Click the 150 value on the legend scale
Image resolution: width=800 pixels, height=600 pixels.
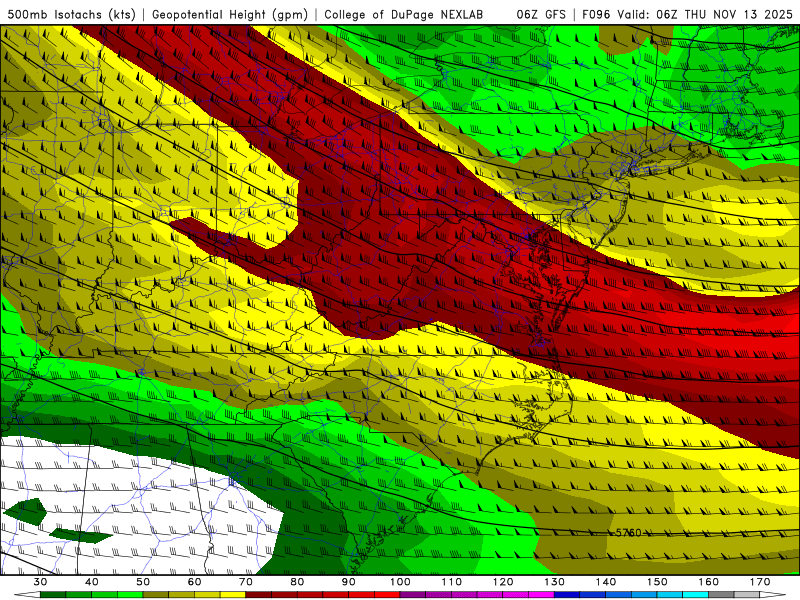point(658,582)
